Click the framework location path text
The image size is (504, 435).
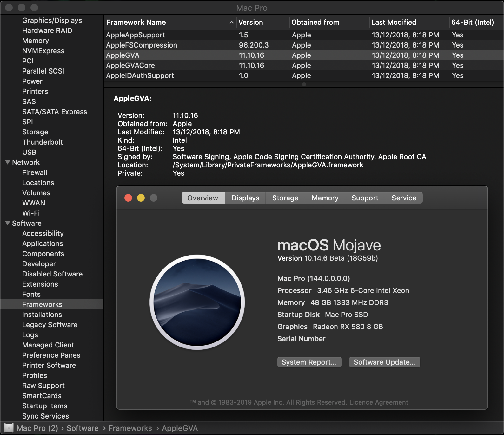point(268,165)
